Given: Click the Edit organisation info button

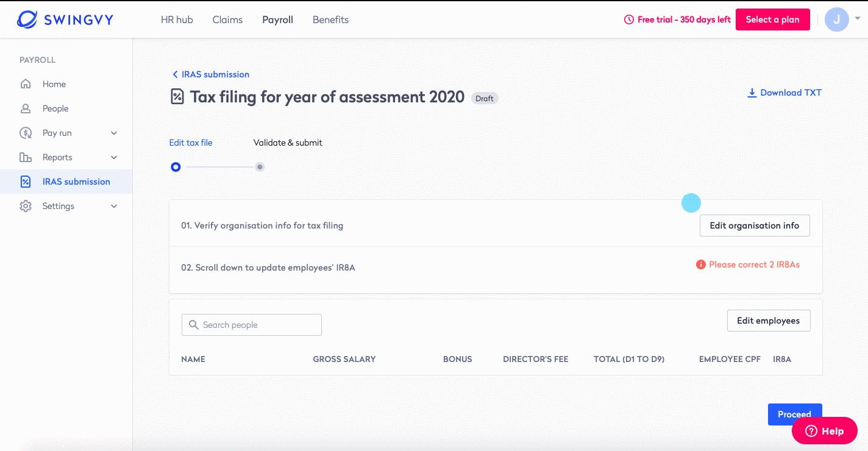Looking at the screenshot, I should pos(754,225).
